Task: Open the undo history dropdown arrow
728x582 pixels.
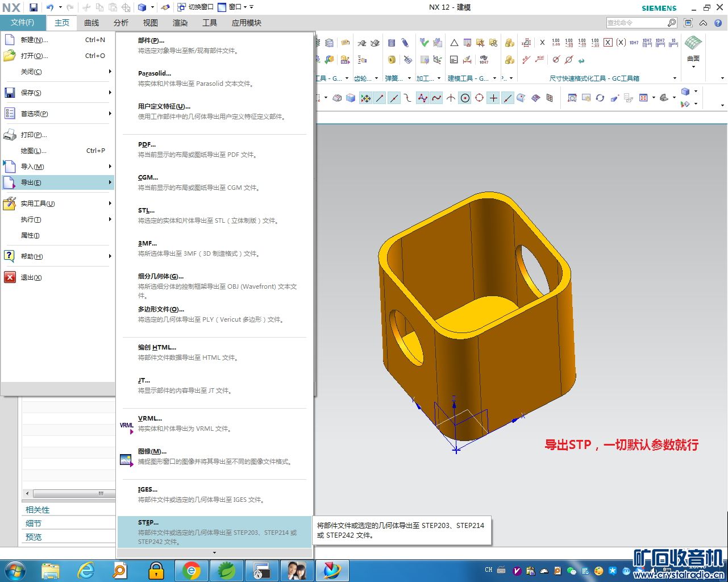Action: (60, 7)
